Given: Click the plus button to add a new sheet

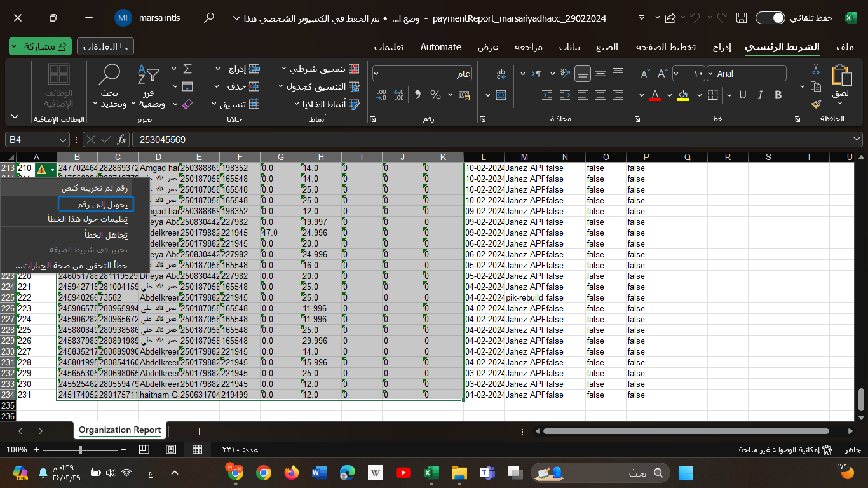Looking at the screenshot, I should [x=199, y=431].
